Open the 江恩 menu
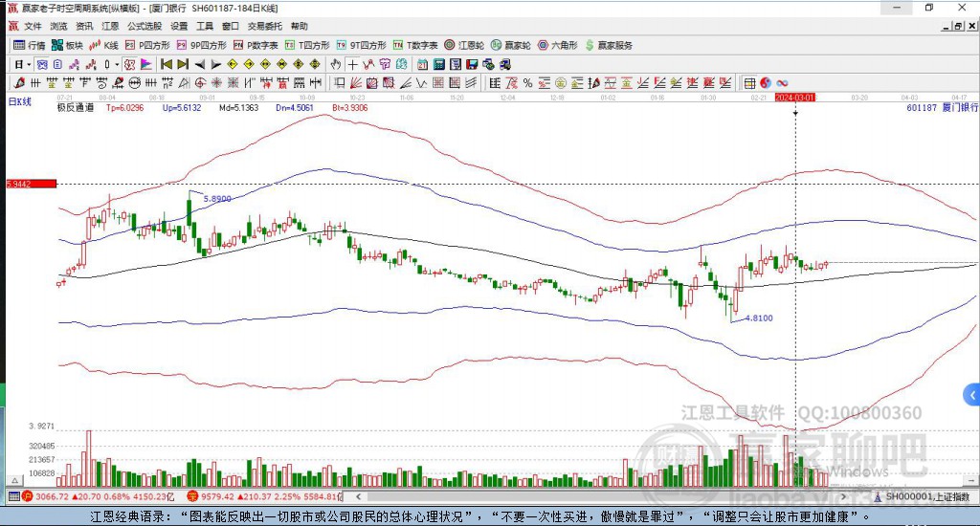The image size is (980, 526). point(110,26)
